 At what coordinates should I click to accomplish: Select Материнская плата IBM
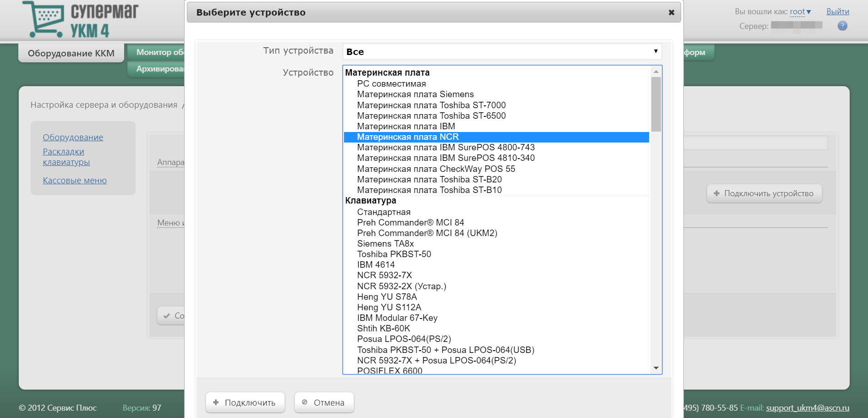pyautogui.click(x=497, y=126)
